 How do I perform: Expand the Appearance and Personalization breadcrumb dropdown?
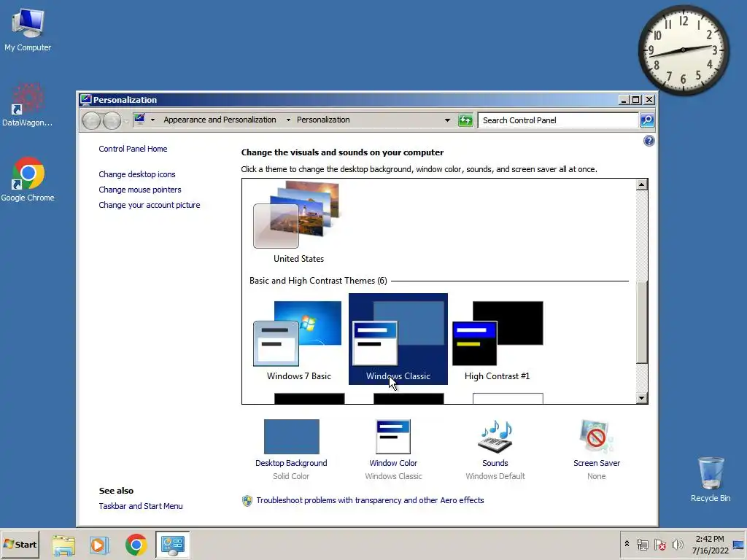pos(288,120)
